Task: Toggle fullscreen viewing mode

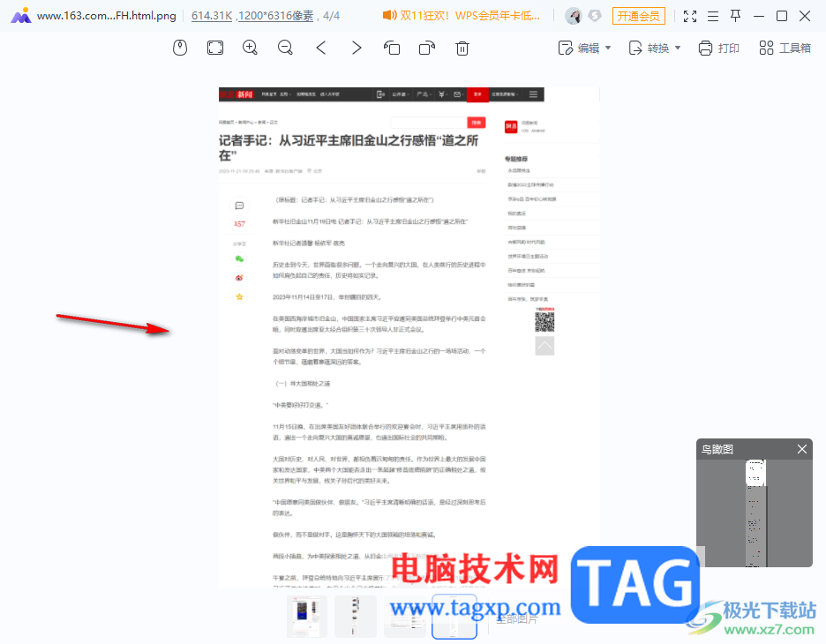Action: click(689, 16)
